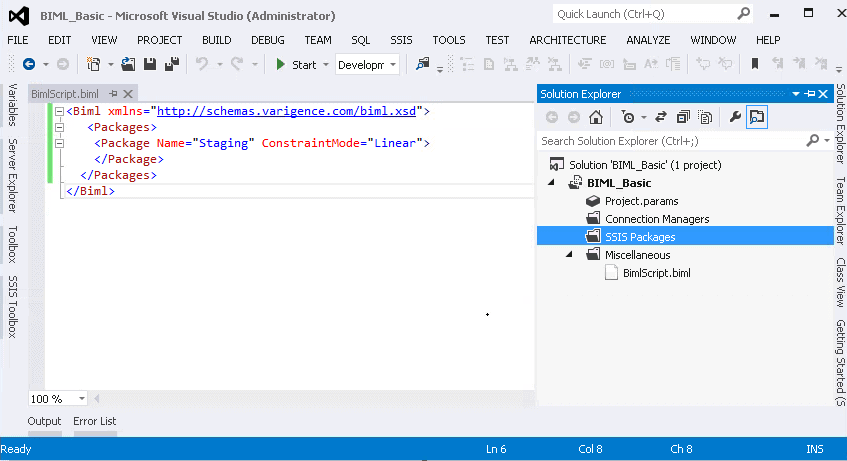Image resolution: width=847 pixels, height=461 pixels.
Task: Collapse the Package Staging element outline
Action: pyautogui.click(x=59, y=143)
